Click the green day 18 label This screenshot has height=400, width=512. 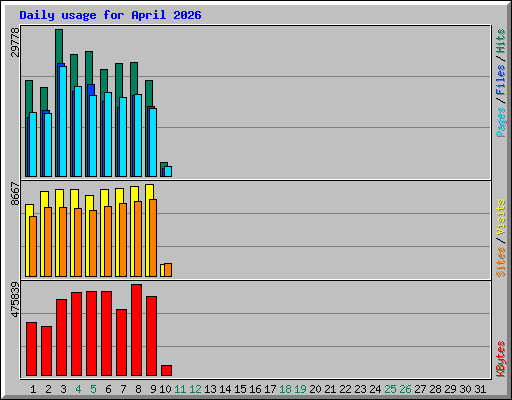(x=285, y=389)
